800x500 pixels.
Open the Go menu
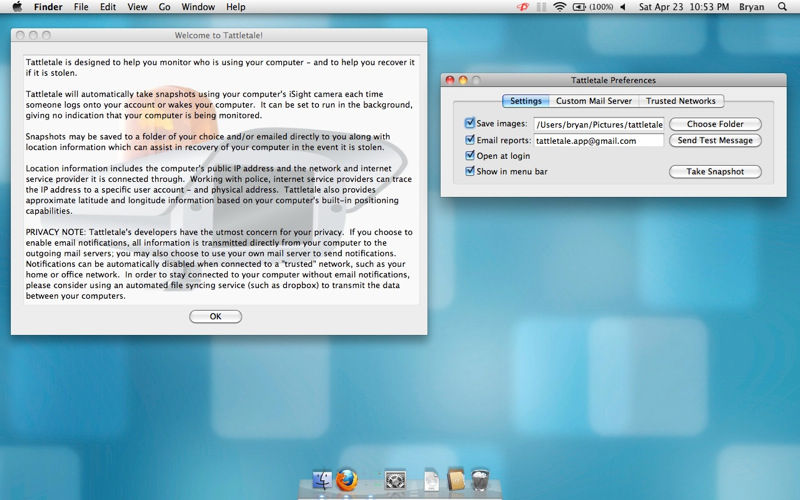point(164,7)
